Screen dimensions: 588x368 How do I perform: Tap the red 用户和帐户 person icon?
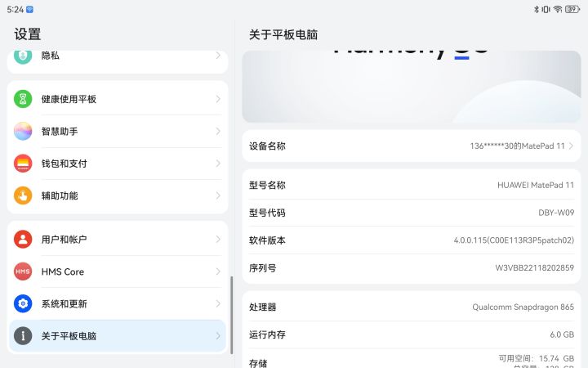point(23,239)
